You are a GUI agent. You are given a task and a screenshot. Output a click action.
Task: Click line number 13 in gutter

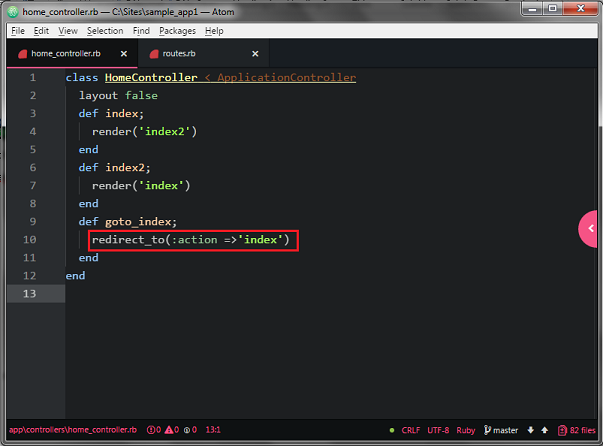(30, 294)
